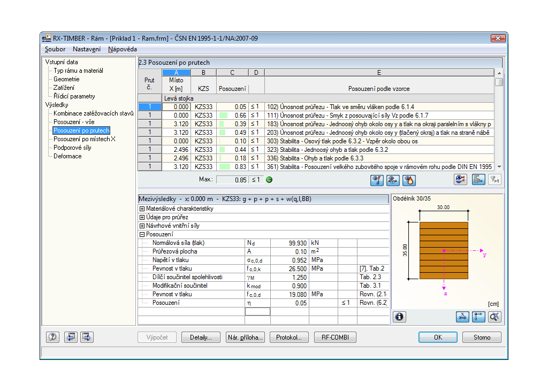Expand Návrhové vnitřní síly section
This screenshot has height=392, width=548.
coord(142,226)
